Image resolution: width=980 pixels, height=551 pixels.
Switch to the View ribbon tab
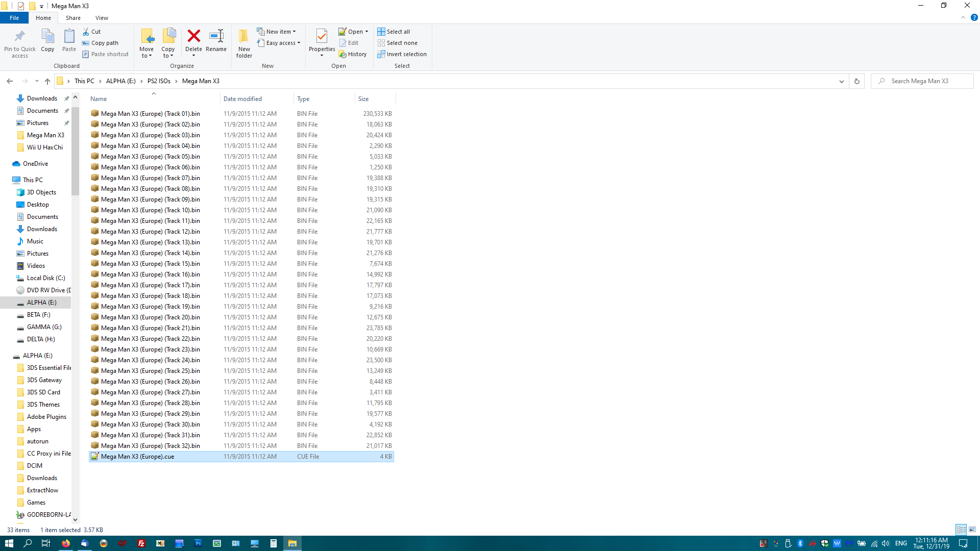tap(102, 18)
